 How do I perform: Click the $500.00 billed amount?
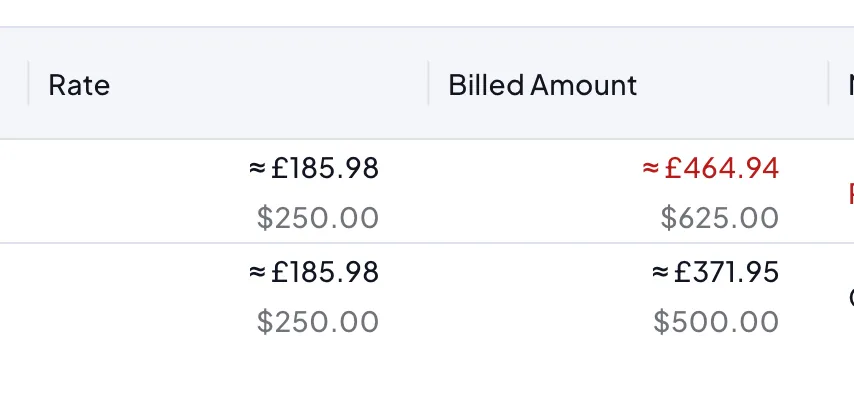pyautogui.click(x=716, y=321)
